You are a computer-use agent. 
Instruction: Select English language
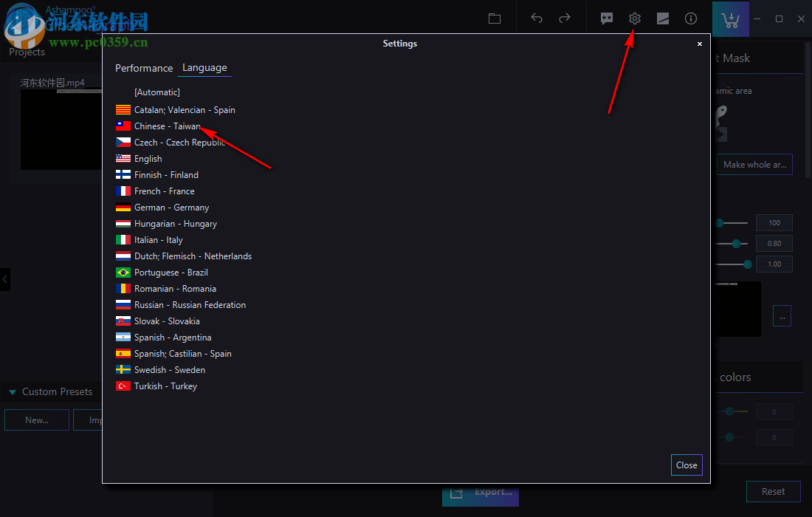(139, 159)
